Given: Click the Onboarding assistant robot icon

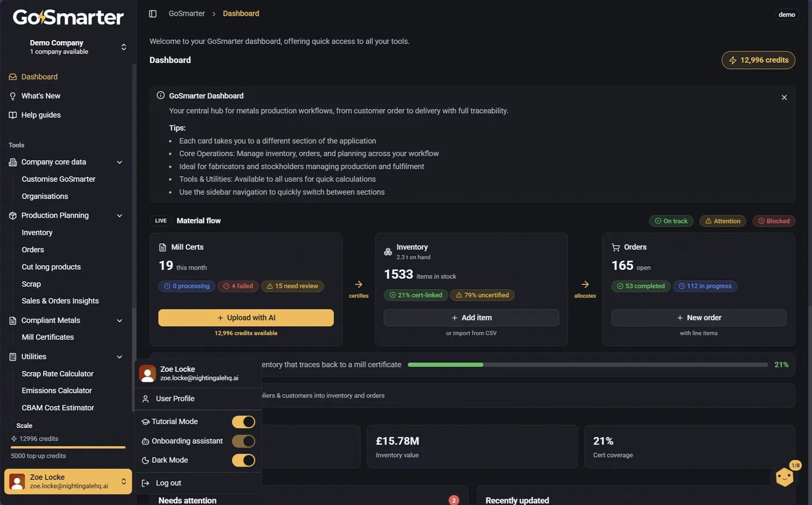Looking at the screenshot, I should [146, 441].
